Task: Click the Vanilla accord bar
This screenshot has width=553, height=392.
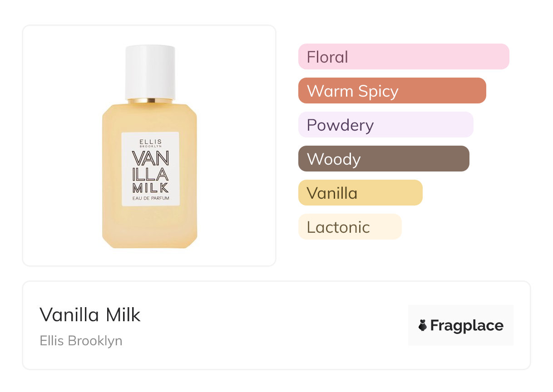Action: click(x=360, y=193)
